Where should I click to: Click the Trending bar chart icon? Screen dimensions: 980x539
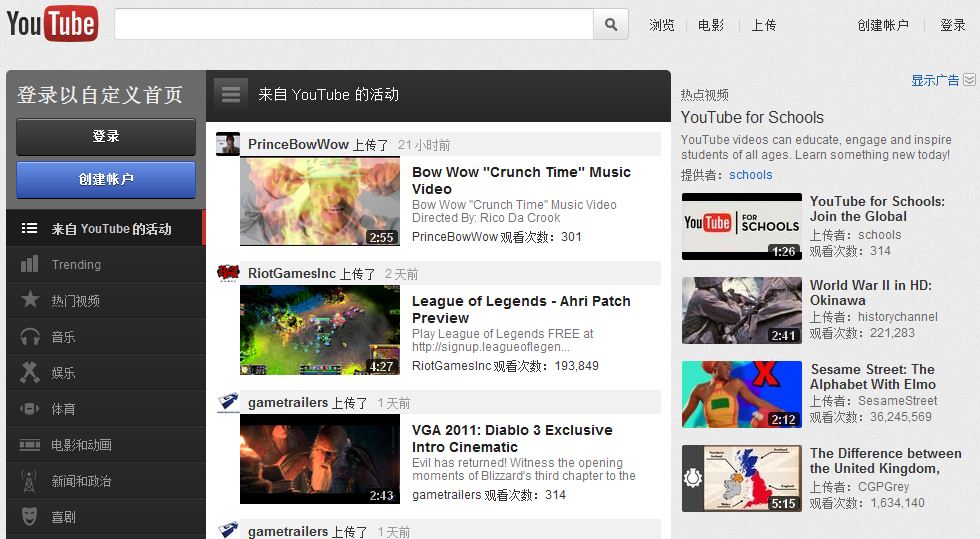[29, 264]
